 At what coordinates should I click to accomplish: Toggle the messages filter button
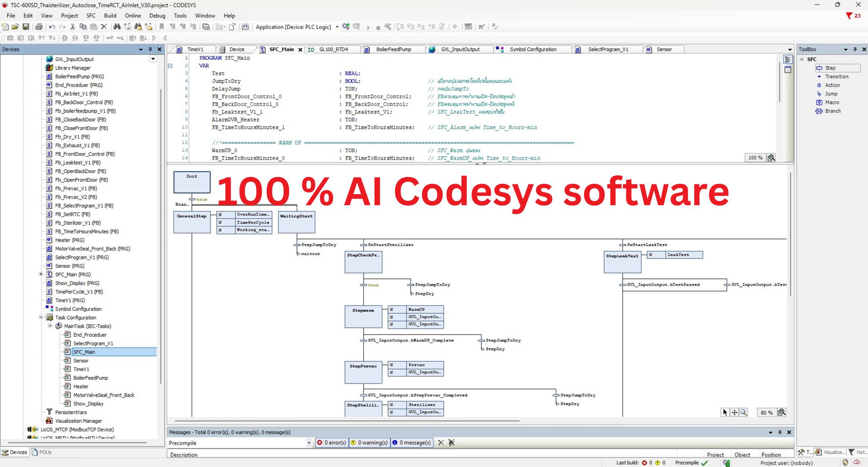[x=411, y=442]
